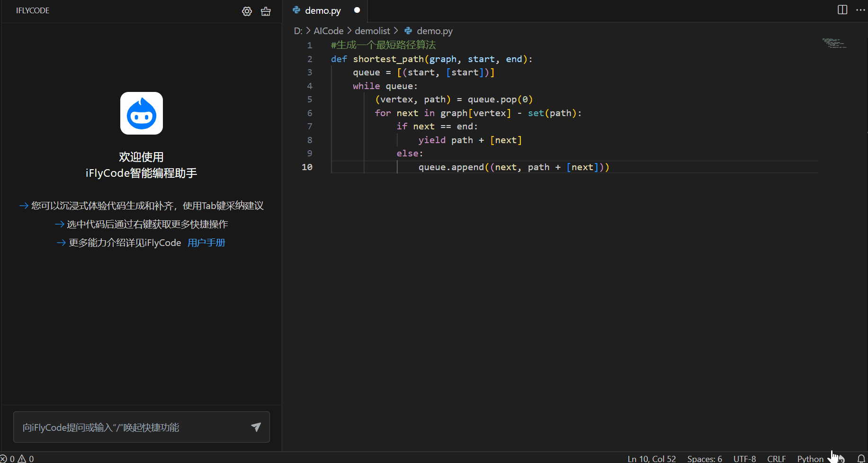Open demo.py breadcrumb symbol list
Viewport: 868px width, 463px height.
(x=435, y=31)
